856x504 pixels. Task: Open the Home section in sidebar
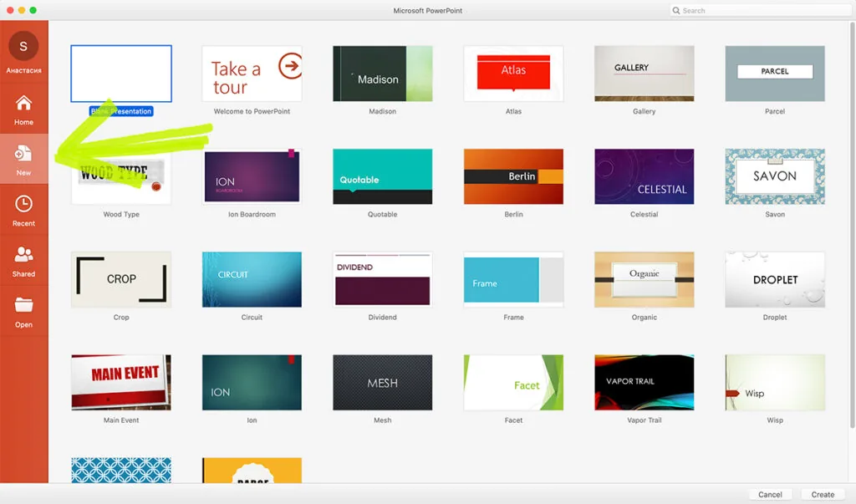click(23, 109)
